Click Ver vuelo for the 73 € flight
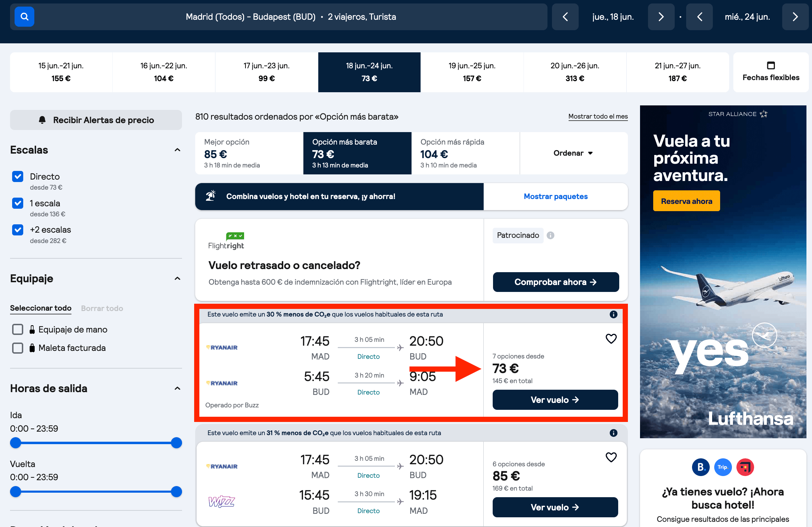This screenshot has width=812, height=527. coord(555,400)
